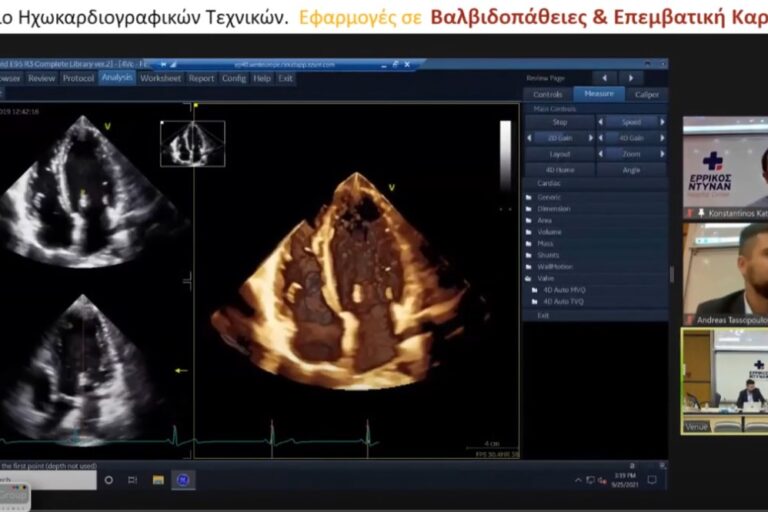Click the 4D Home button
768x512 pixels.
(560, 170)
